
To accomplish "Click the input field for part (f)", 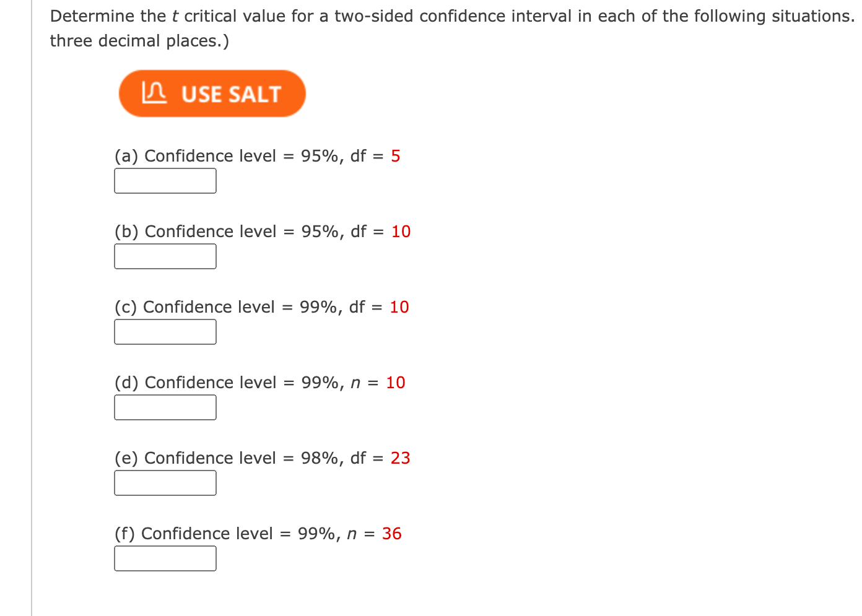I will pos(165,558).
